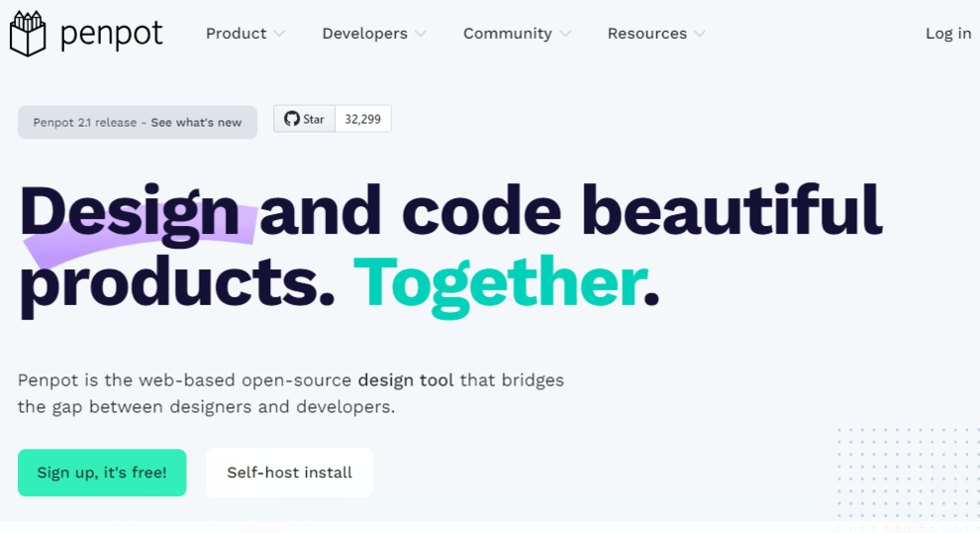
Task: Click the green Together heading word
Action: (498, 282)
